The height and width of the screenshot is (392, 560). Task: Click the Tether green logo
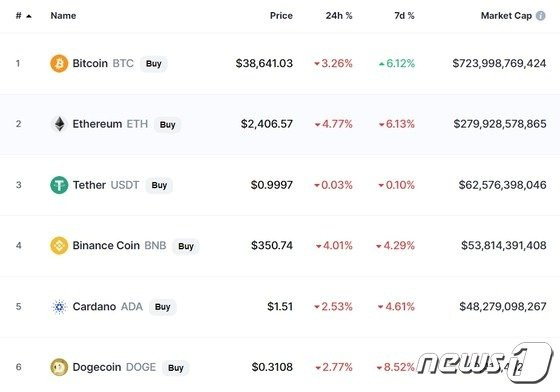coord(59,185)
